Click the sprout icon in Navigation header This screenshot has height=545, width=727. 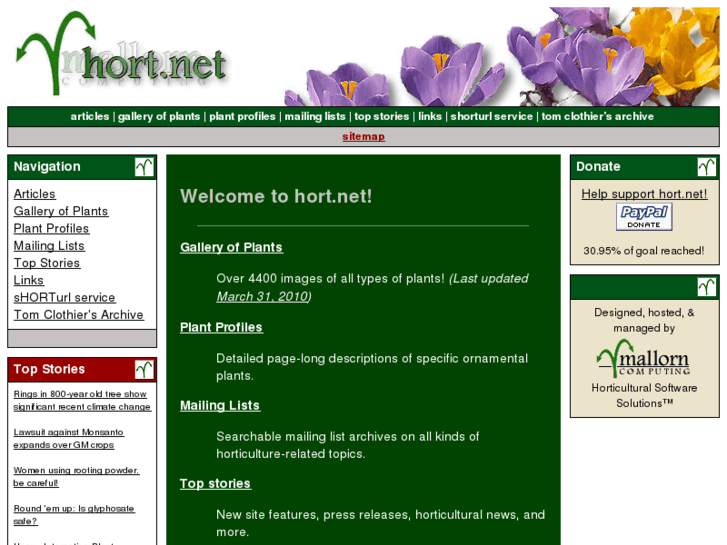(x=144, y=167)
